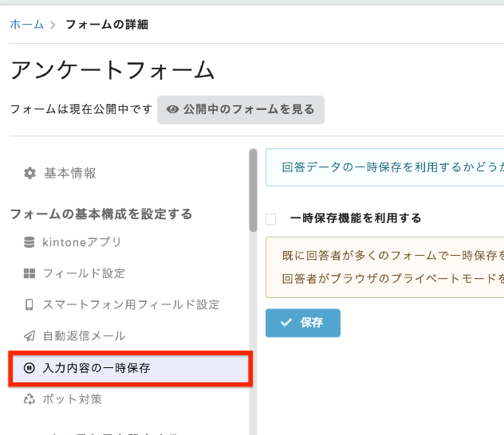Image resolution: width=504 pixels, height=435 pixels.
Task: Click the 保存 button
Action: click(x=303, y=323)
